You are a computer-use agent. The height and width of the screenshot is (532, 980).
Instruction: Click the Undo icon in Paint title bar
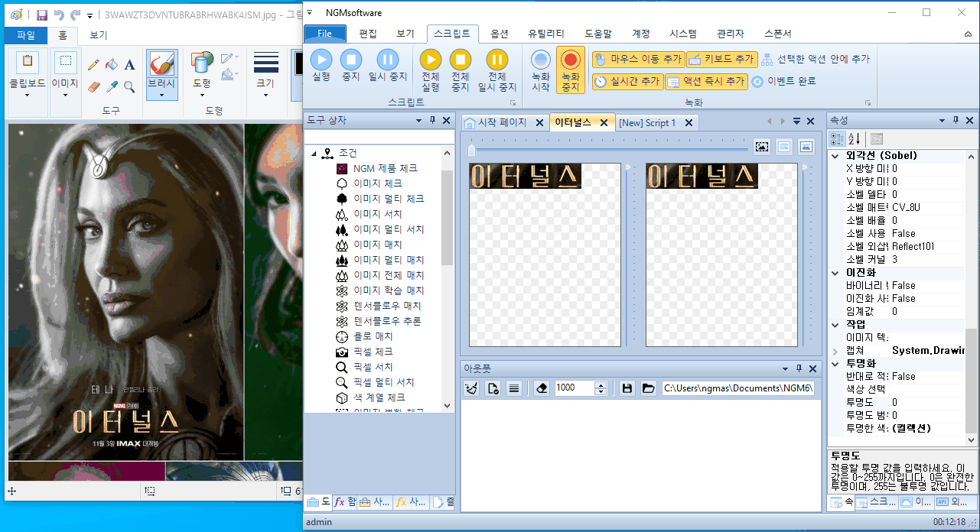coord(59,15)
